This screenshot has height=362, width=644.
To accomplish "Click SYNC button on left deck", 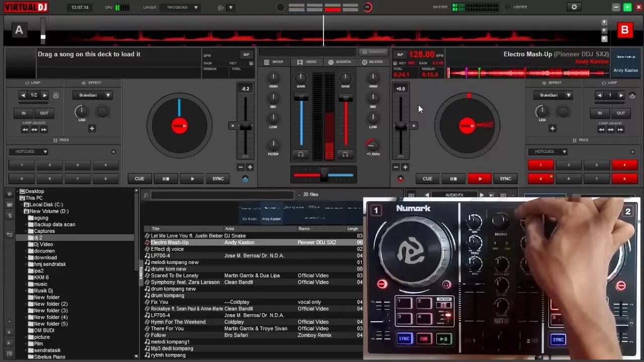I will (218, 178).
